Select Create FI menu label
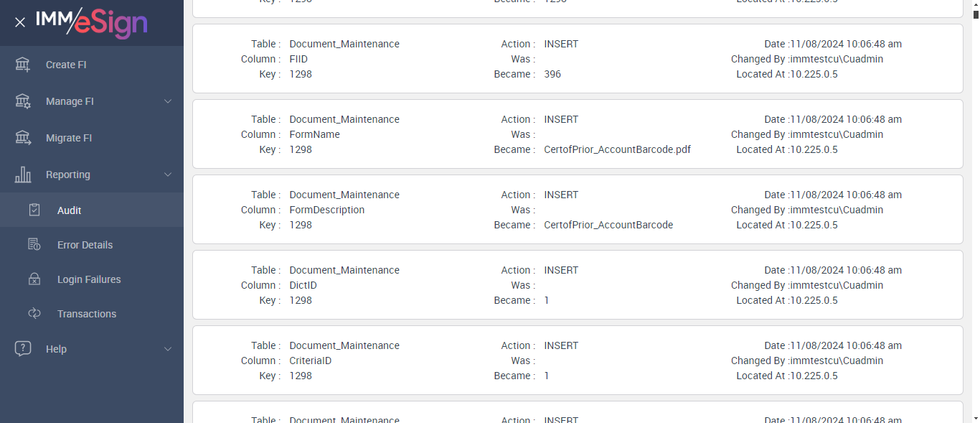 pyautogui.click(x=66, y=65)
